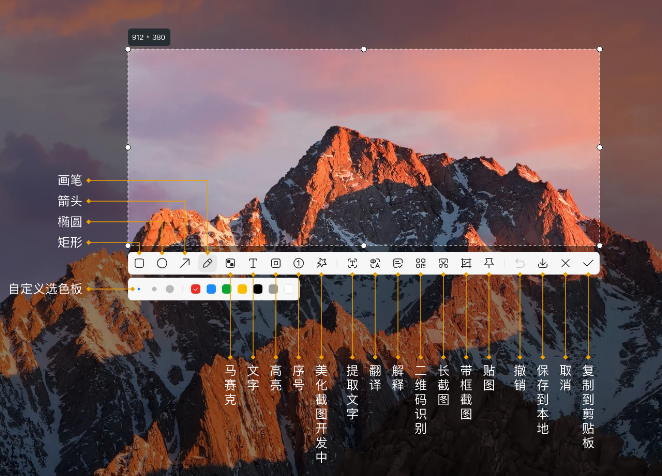Screen dimensions: 662x476
Task: Undo the last annotation
Action: coord(520,264)
